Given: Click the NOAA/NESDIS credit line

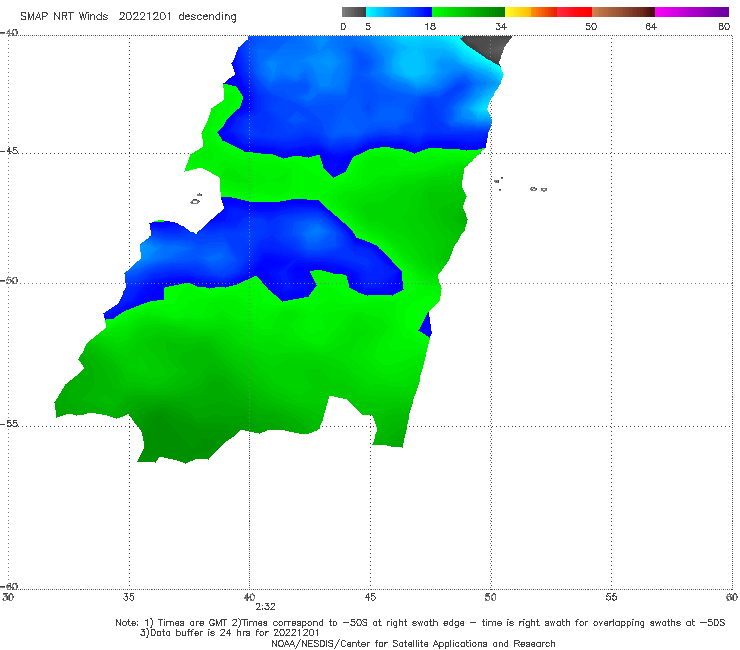Looking at the screenshot, I should click(413, 644).
